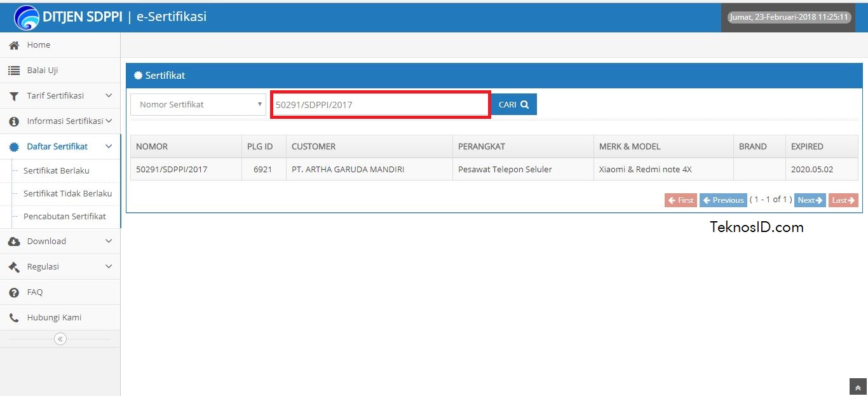Go to Next page button
The width and height of the screenshot is (868, 396).
(x=810, y=200)
